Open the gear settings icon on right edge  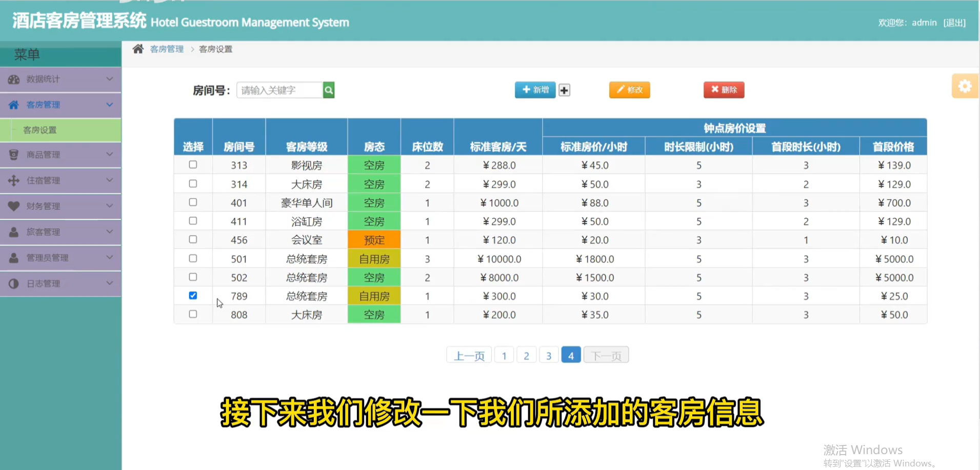pos(965,86)
